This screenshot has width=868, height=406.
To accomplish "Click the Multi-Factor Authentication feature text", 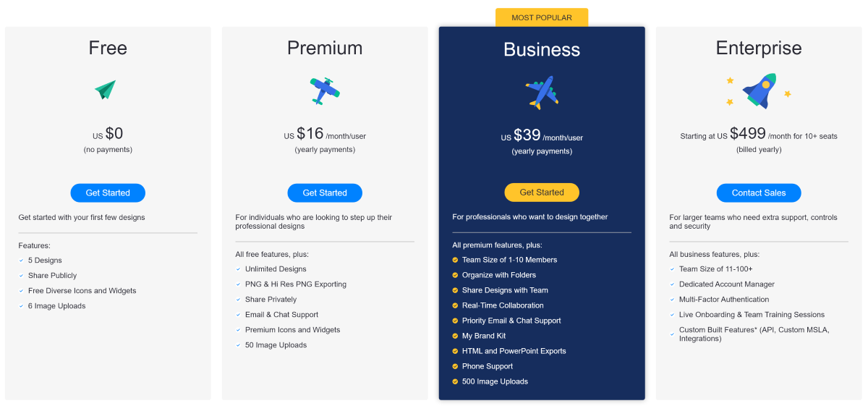I will coord(724,300).
